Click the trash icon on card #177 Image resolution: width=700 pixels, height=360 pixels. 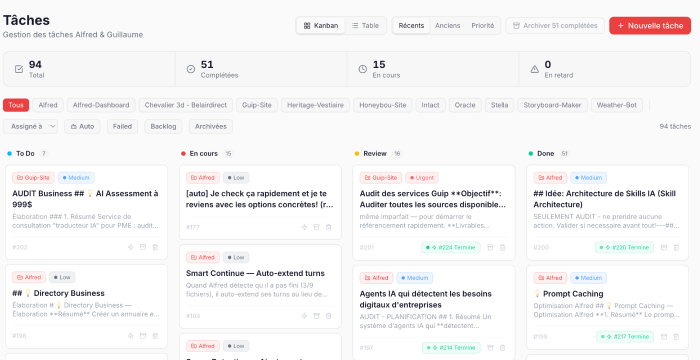[329, 227]
